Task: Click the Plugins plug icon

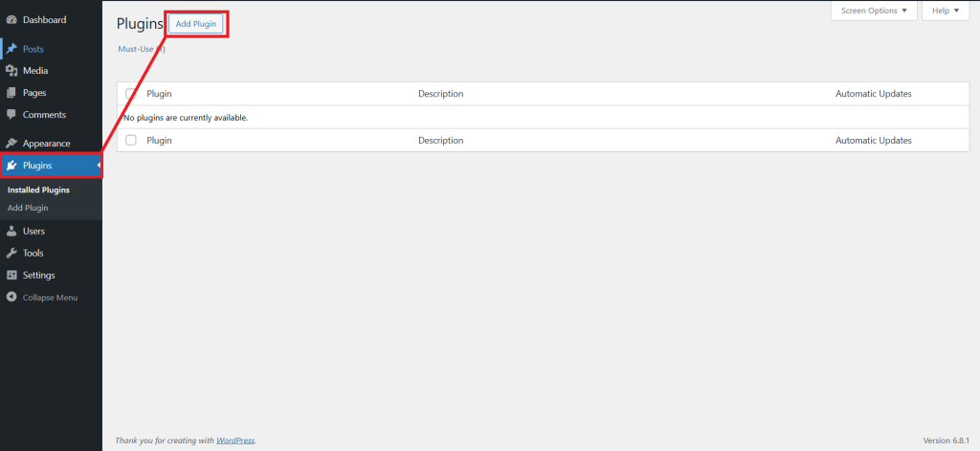Action: 11,166
